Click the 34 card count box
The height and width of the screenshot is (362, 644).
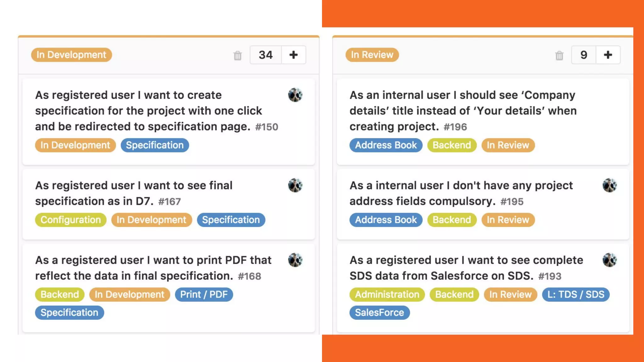point(266,55)
